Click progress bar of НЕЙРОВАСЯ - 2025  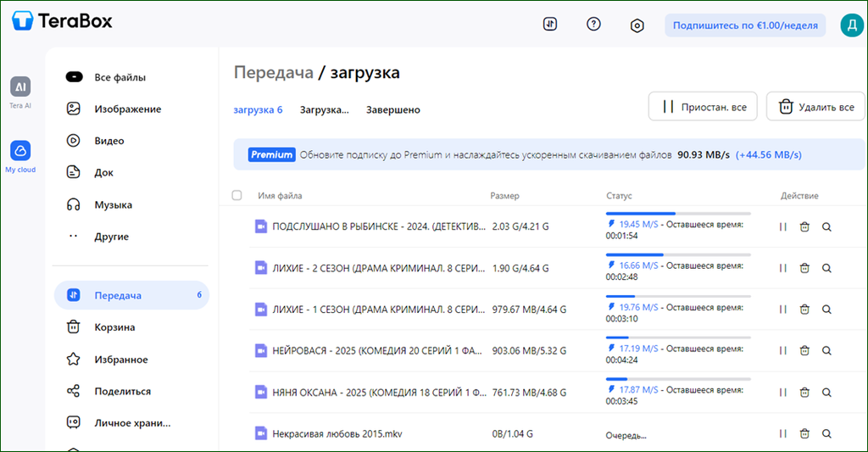(x=678, y=338)
